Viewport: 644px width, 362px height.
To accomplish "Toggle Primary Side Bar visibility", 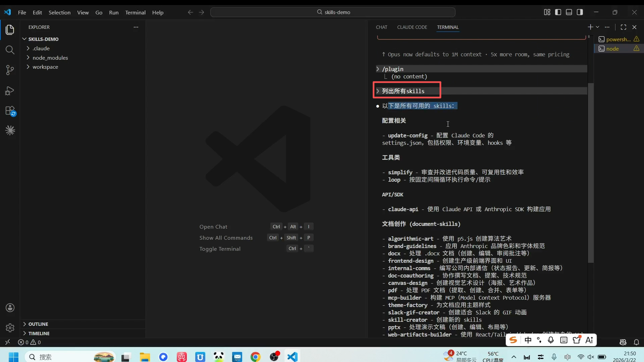I will [558, 12].
